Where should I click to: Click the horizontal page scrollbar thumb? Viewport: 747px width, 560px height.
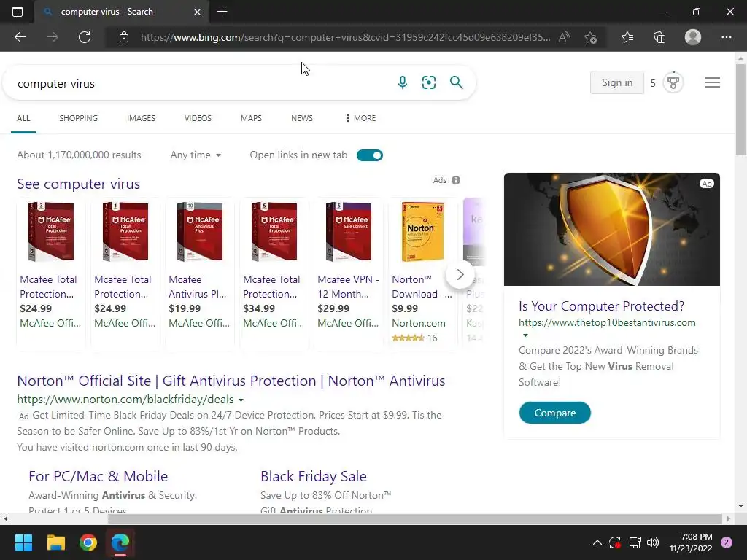point(415,518)
